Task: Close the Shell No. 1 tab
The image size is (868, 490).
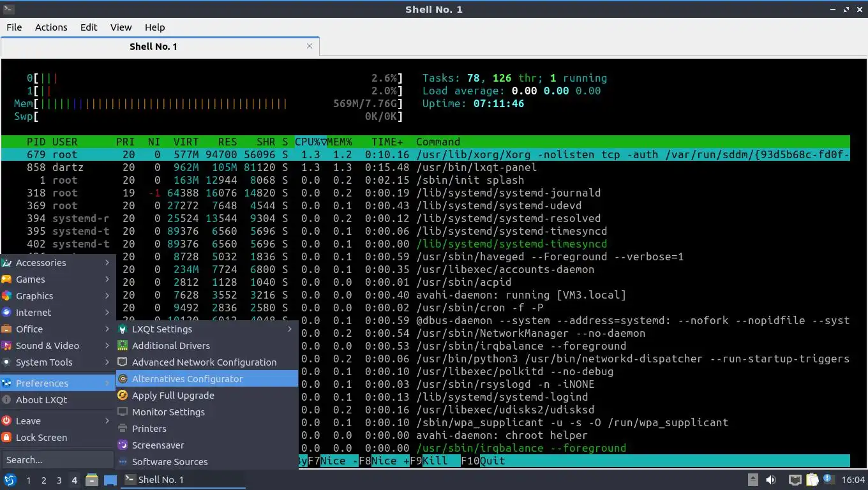Action: pyautogui.click(x=310, y=46)
